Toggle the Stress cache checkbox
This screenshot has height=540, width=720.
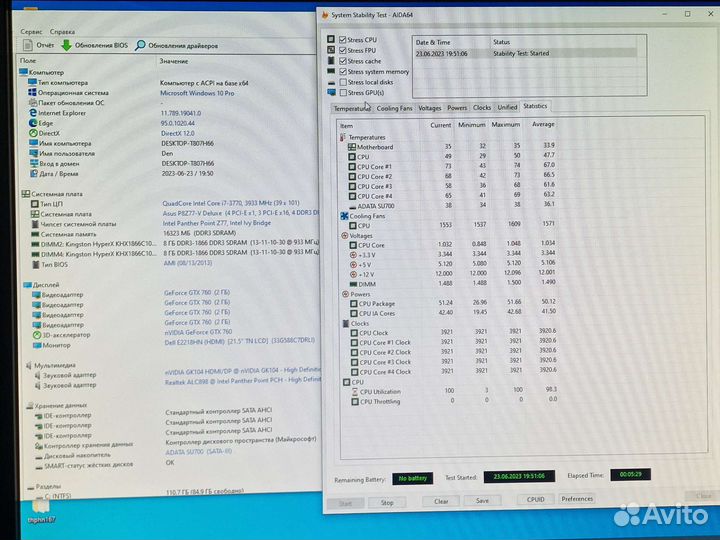click(x=343, y=61)
